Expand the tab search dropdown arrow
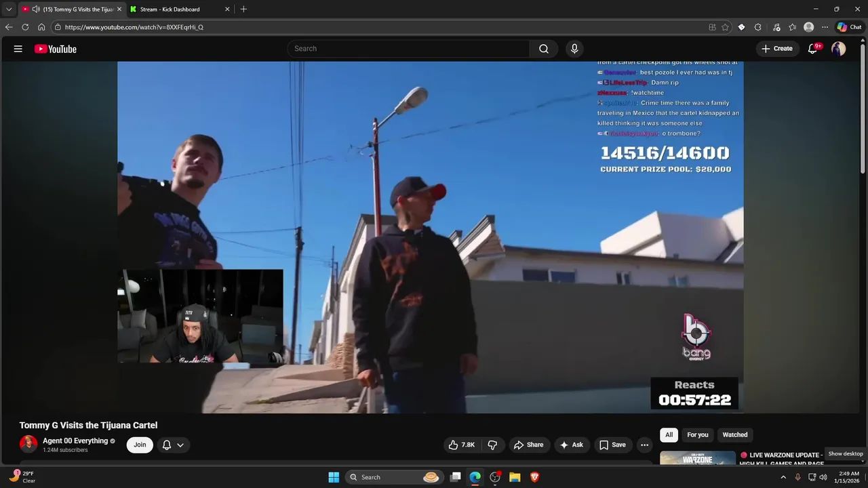This screenshot has height=488, width=868. (9, 9)
